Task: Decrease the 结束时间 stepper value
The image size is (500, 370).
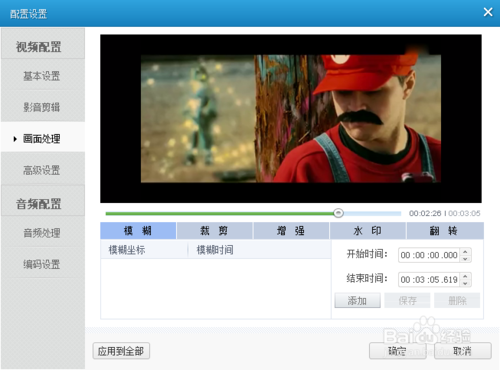Action: pyautogui.click(x=466, y=283)
